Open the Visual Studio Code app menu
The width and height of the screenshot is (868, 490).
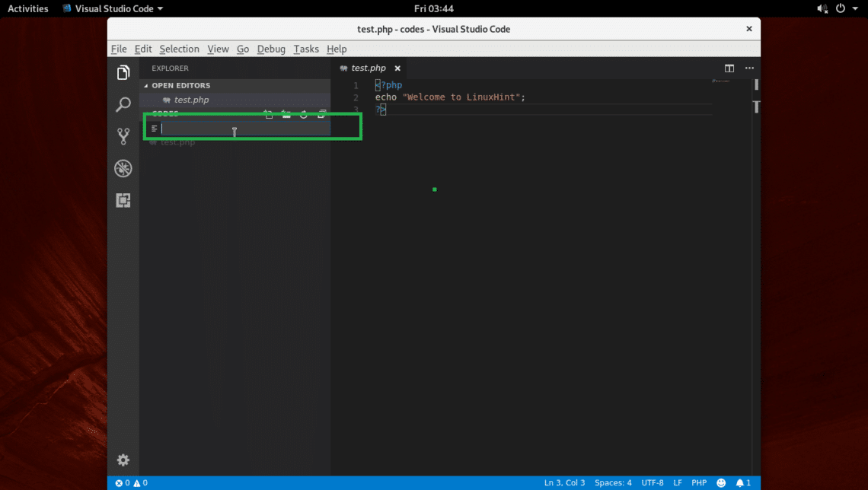coord(113,8)
